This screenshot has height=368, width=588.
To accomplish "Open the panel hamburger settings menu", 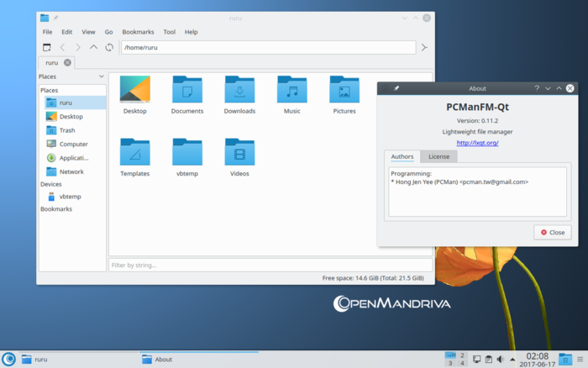I will (x=580, y=360).
